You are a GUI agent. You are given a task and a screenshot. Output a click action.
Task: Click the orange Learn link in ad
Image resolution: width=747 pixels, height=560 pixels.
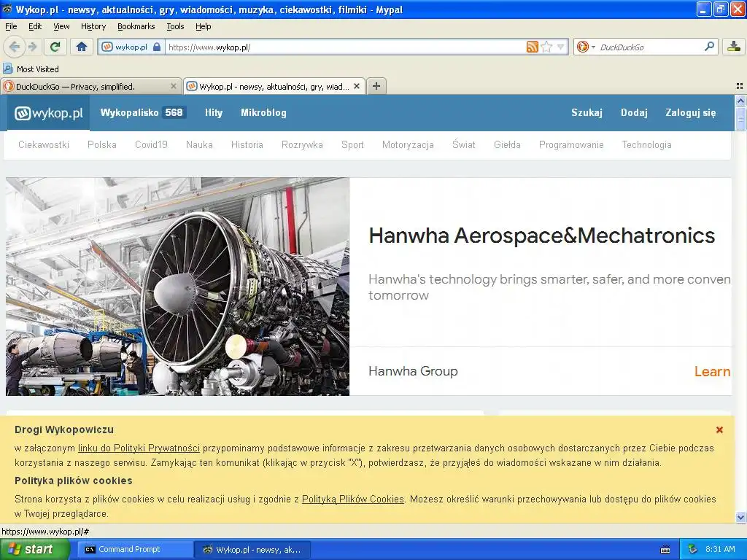coord(712,371)
